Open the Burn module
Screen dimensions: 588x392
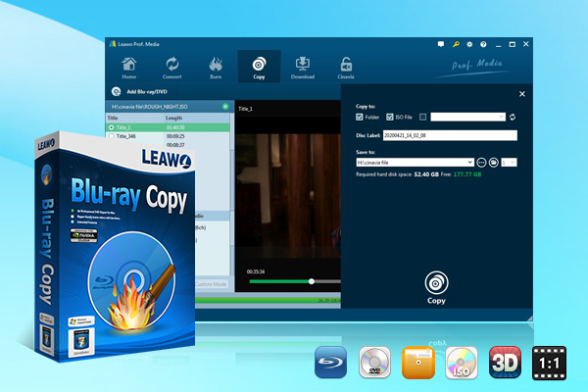(x=216, y=68)
